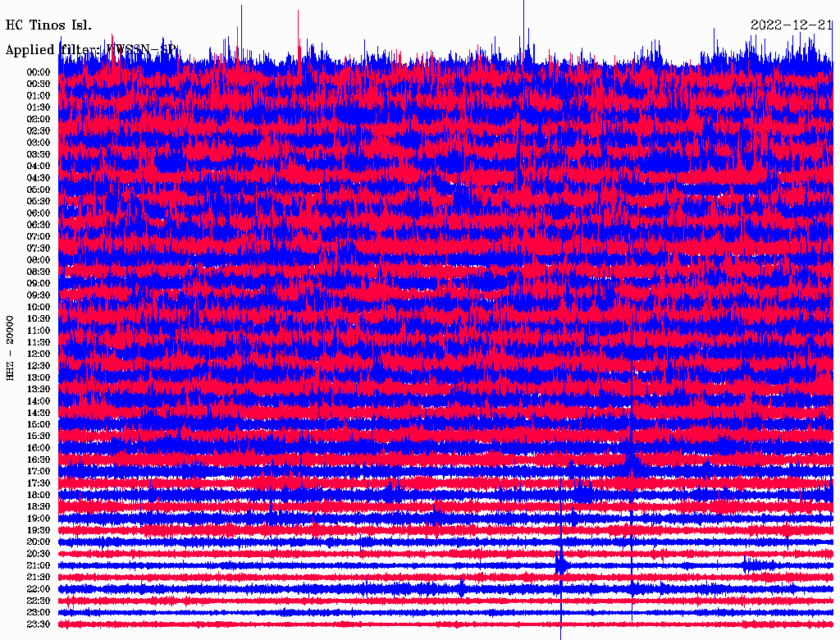This screenshot has width=840, height=640.
Task: Select the 12:00 time label
Action: click(x=39, y=354)
